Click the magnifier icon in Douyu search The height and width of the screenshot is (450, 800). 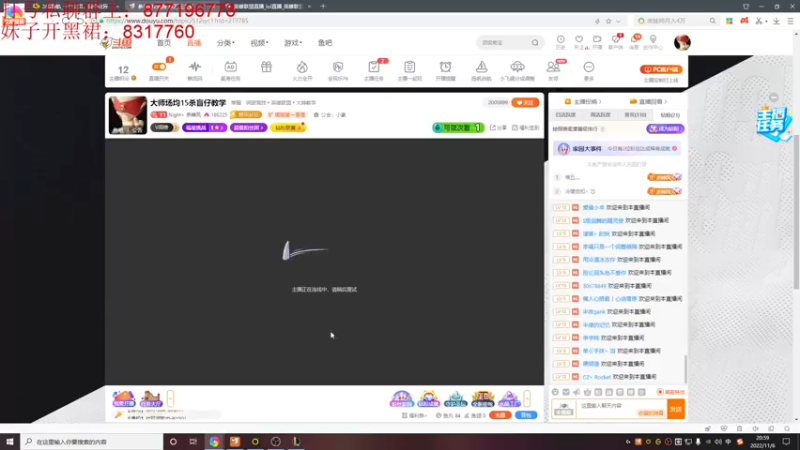(x=535, y=43)
